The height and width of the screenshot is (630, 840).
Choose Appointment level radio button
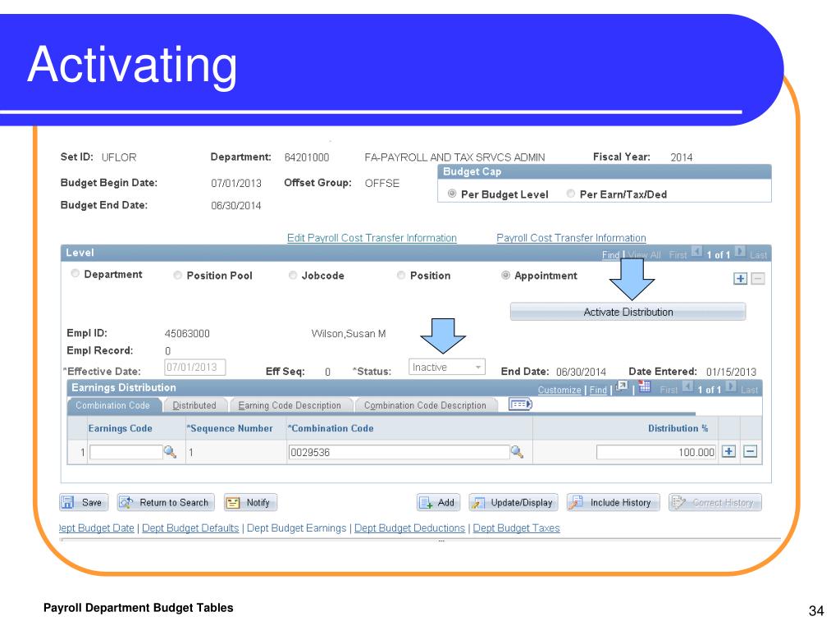click(505, 275)
